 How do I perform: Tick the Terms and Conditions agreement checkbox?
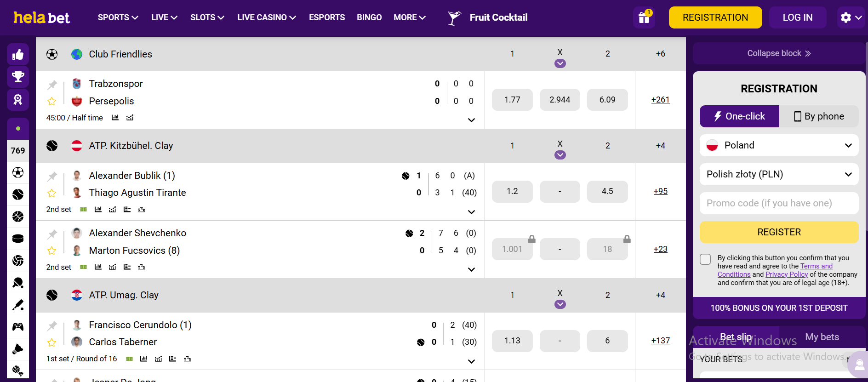(705, 259)
